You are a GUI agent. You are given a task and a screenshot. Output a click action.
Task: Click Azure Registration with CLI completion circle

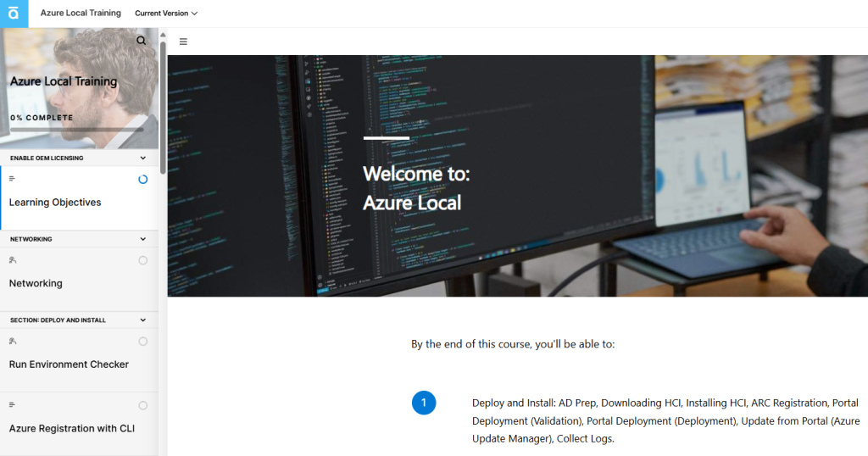click(x=142, y=406)
